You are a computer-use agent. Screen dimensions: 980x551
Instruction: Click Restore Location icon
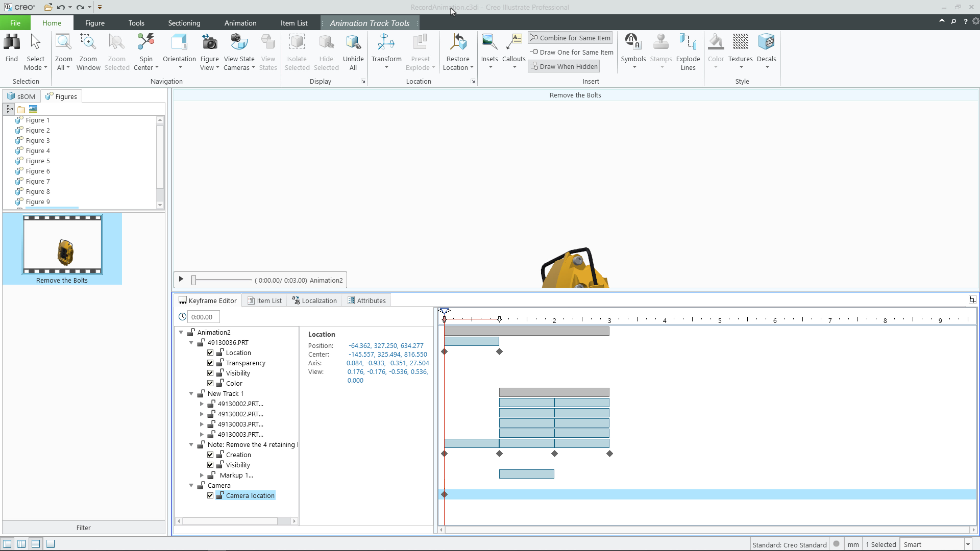click(x=458, y=42)
